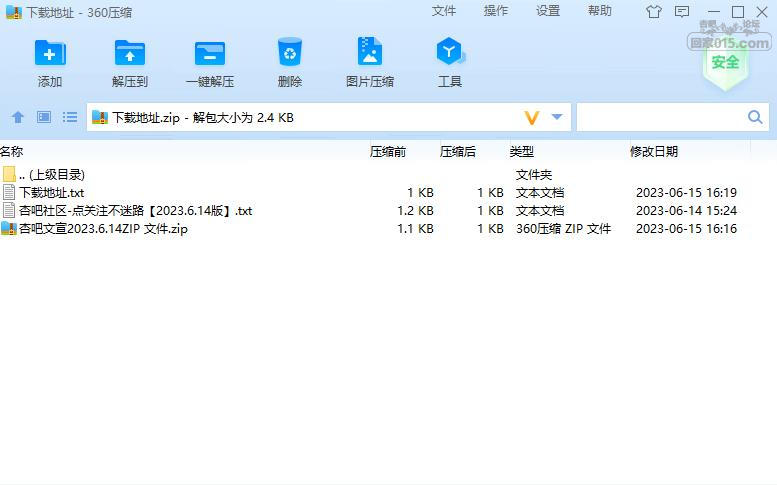Sort by the 压缩后 column header
Image resolution: width=777 pixels, height=485 pixels.
coord(457,152)
